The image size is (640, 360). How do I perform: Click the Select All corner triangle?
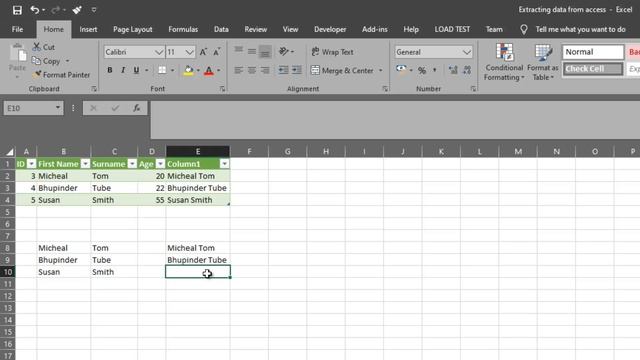pyautogui.click(x=9, y=152)
